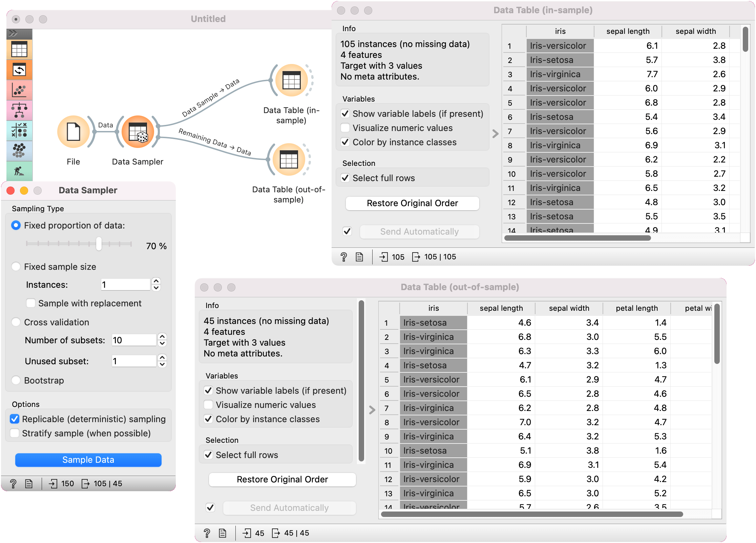
Task: Open the Transform widget category
Action: (x=19, y=70)
